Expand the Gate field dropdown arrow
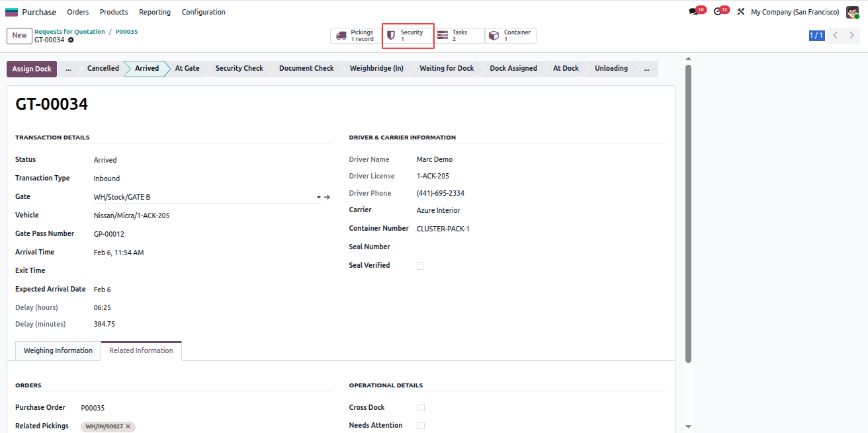868x433 pixels. pos(318,197)
